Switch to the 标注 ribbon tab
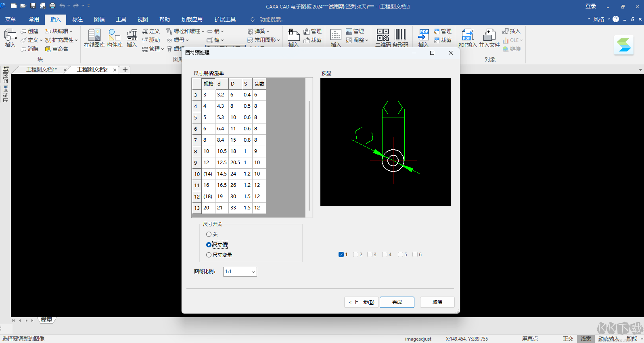644x343 pixels. tap(77, 19)
